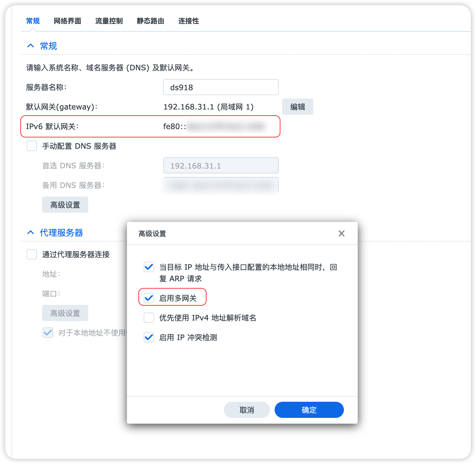This screenshot has height=464, width=476.
Task: Toggle 对于本地地址不使用 option
Action: pos(48,333)
